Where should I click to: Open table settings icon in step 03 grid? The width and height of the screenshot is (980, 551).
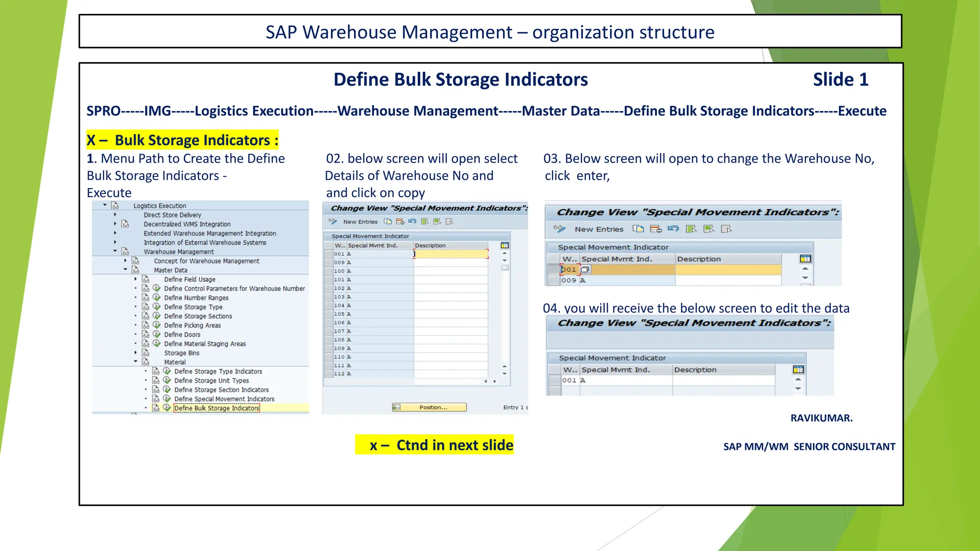click(805, 259)
